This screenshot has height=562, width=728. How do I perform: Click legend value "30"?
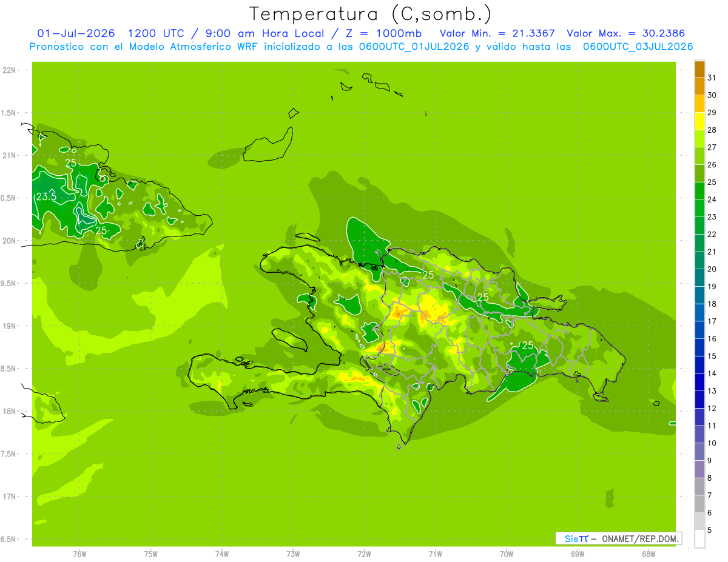pos(712,95)
